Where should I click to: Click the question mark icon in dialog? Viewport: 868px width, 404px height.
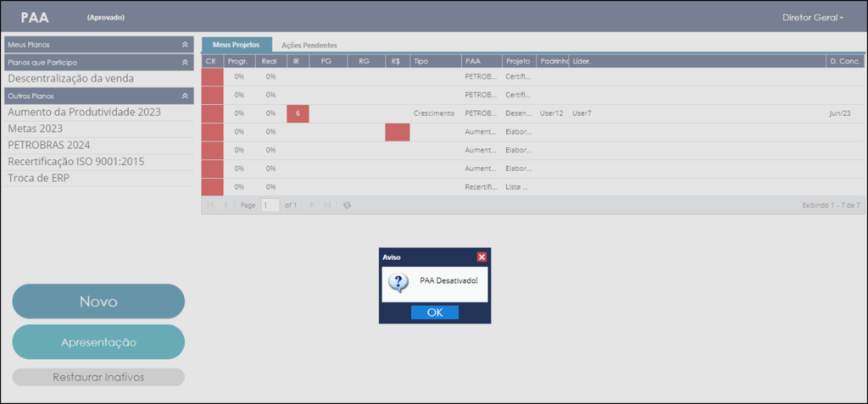click(x=398, y=283)
